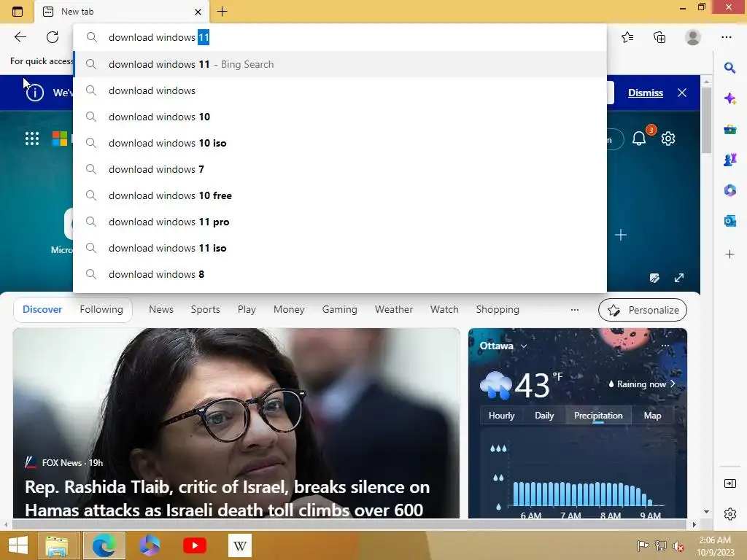Expand the Ottawa location dropdown
This screenshot has height=560, width=747.
[x=524, y=346]
